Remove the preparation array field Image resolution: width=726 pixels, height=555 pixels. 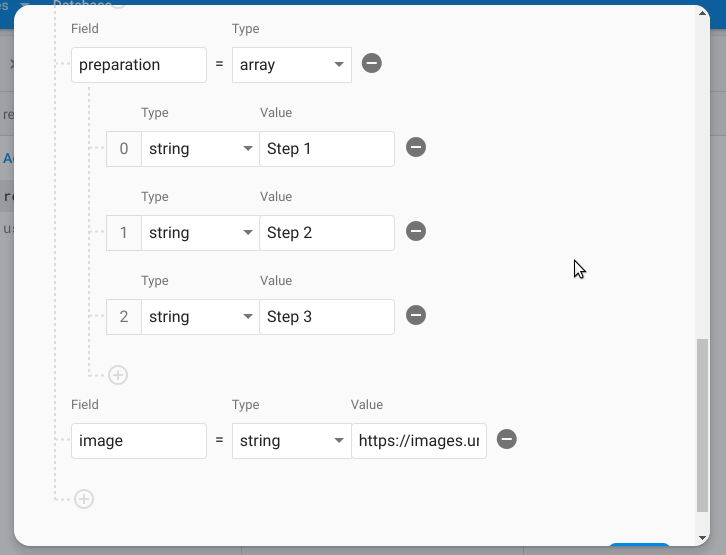[371, 65]
